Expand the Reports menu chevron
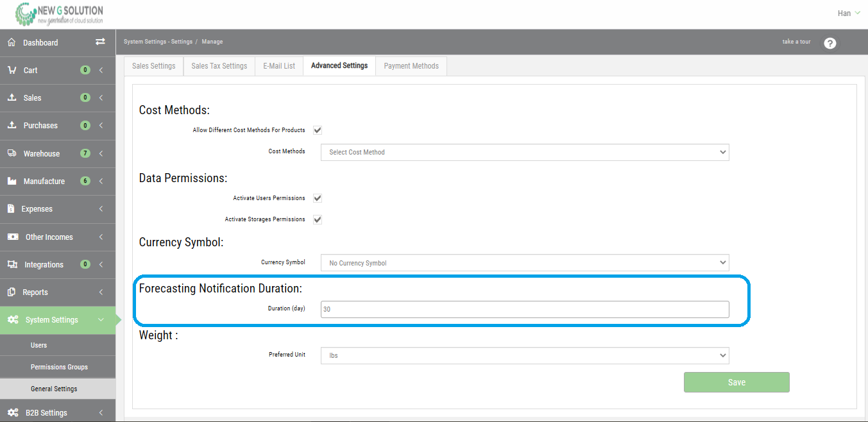This screenshot has width=868, height=422. point(101,292)
